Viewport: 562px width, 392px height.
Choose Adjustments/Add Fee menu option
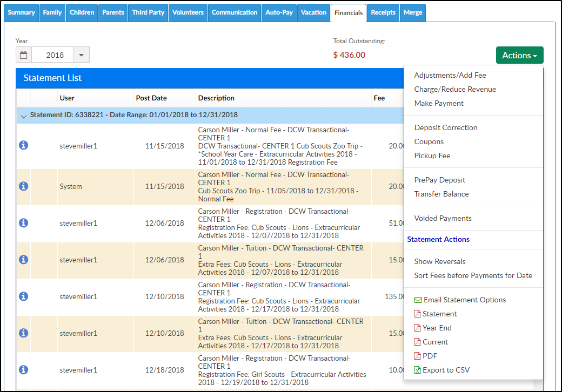(x=450, y=75)
